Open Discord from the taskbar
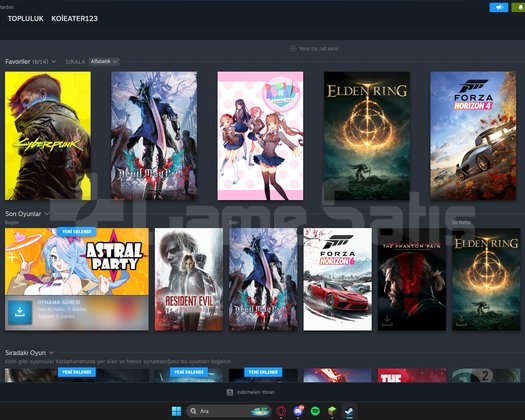 pos(298,411)
